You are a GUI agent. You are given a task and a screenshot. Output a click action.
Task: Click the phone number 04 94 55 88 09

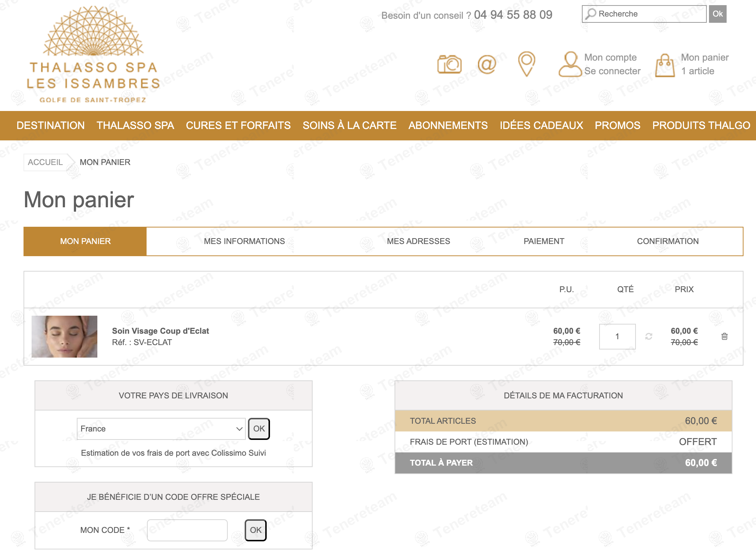click(x=513, y=15)
